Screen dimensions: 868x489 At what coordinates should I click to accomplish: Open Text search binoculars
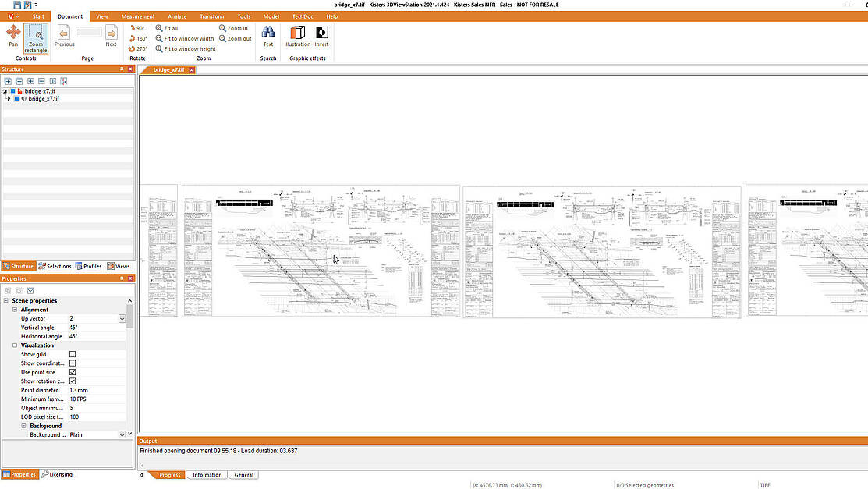[268, 36]
